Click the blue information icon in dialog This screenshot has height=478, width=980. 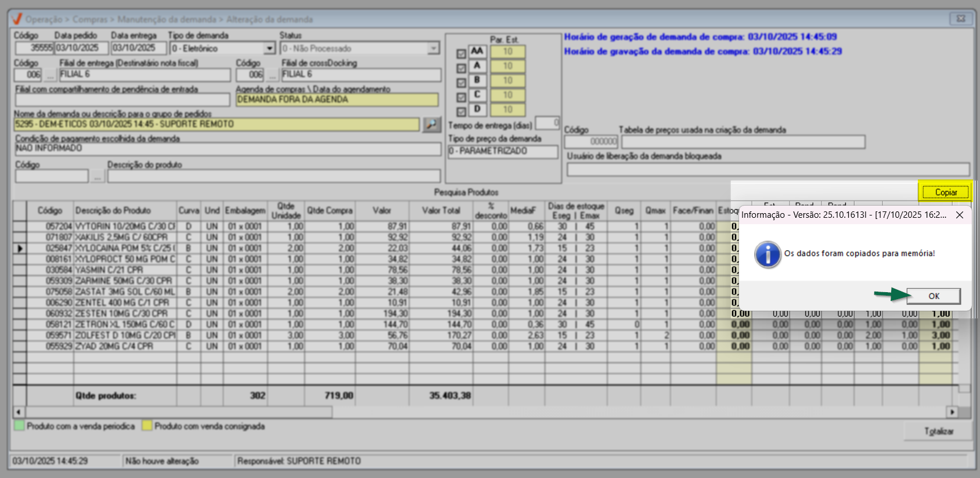tap(768, 254)
